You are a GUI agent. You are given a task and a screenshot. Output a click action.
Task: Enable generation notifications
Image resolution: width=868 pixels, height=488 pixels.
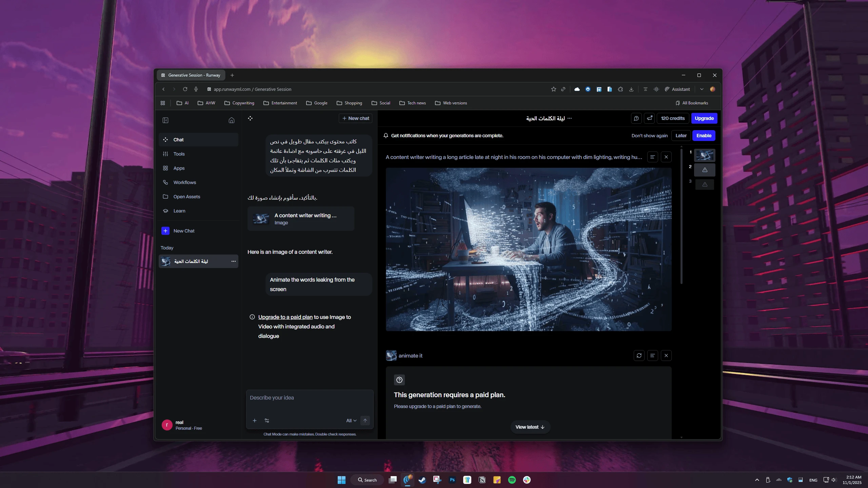[704, 136]
